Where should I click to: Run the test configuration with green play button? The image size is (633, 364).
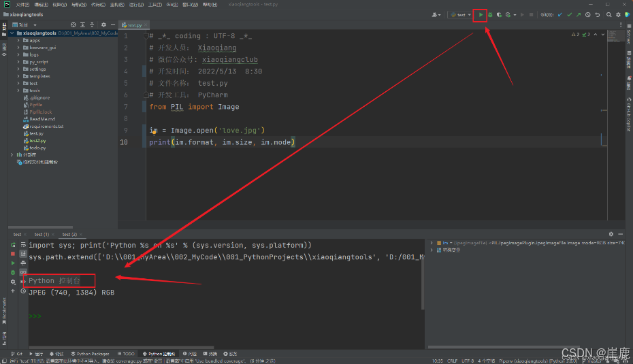(x=481, y=15)
